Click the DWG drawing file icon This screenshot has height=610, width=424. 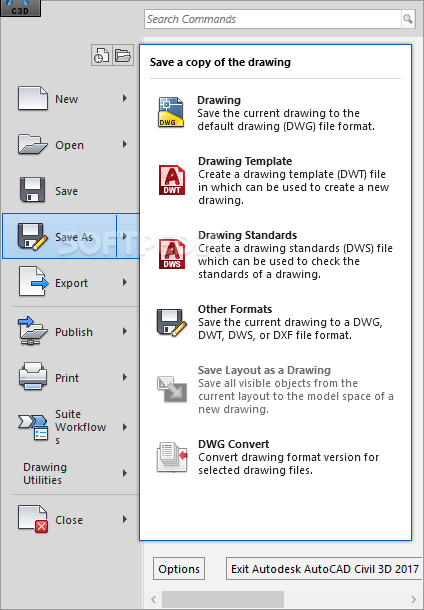click(171, 112)
